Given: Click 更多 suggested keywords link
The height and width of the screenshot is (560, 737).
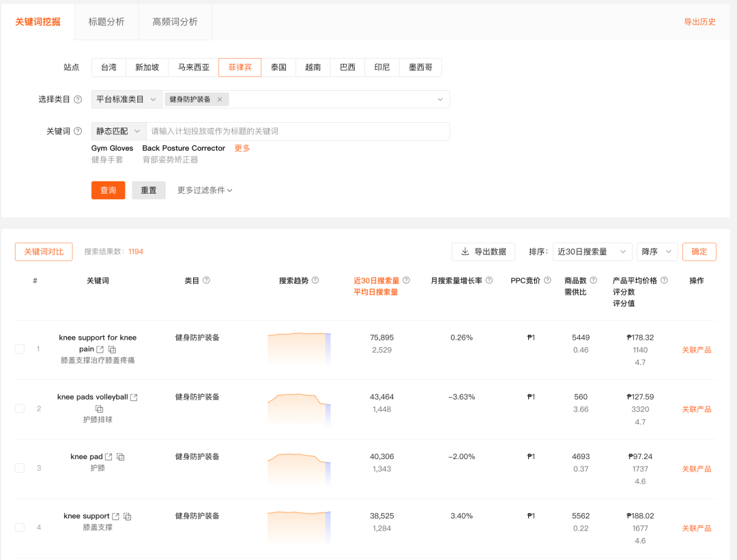Looking at the screenshot, I should coord(242,148).
